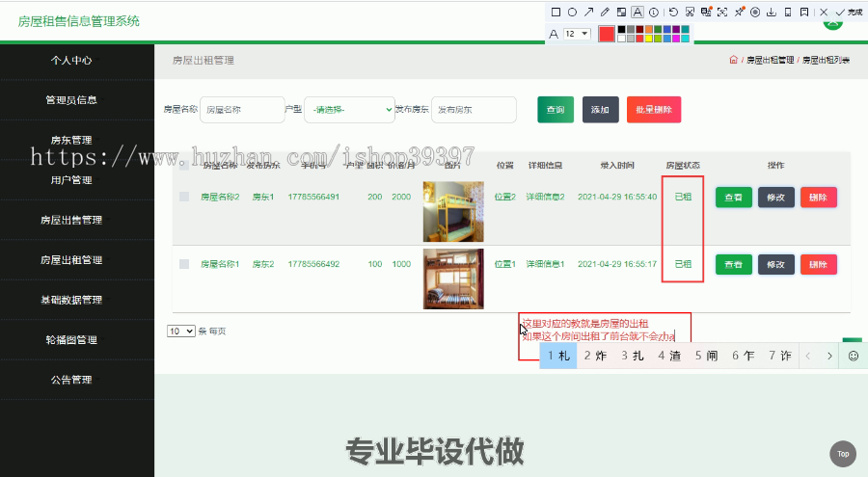Pick the black color swatch
The height and width of the screenshot is (477, 868).
click(x=621, y=29)
